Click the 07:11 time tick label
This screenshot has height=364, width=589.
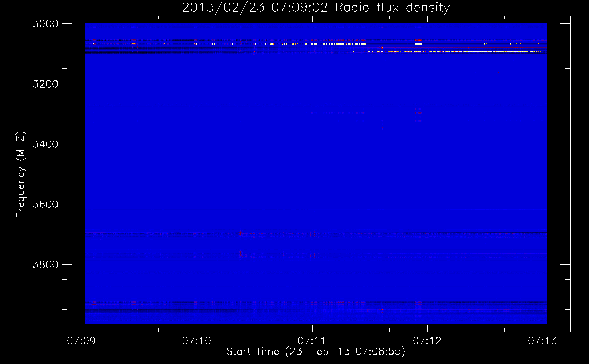[312, 341]
